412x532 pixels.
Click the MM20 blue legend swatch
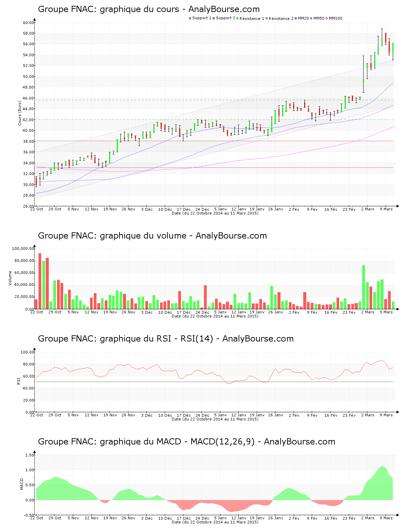[296, 18]
